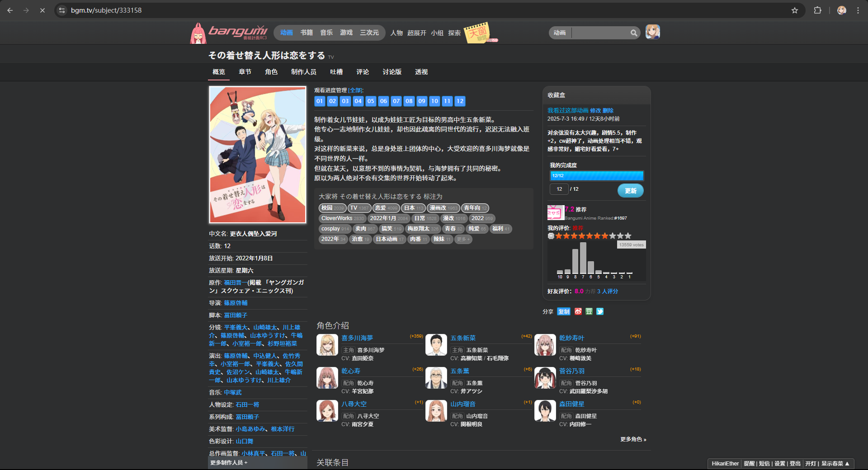Open 喜多川海夢 character avatar
This screenshot has height=470, width=868.
(327, 345)
